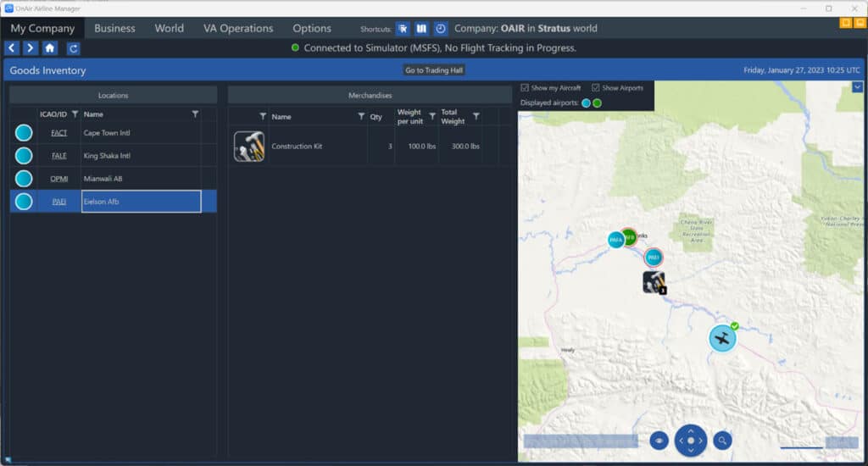
Task: Open the VA Operations menu
Action: [x=238, y=28]
